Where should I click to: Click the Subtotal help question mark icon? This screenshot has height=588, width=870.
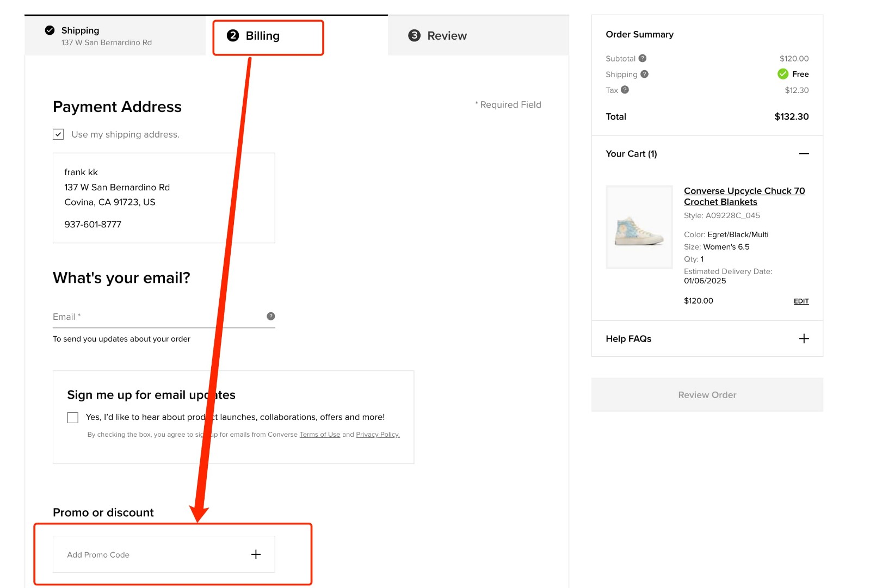point(642,58)
